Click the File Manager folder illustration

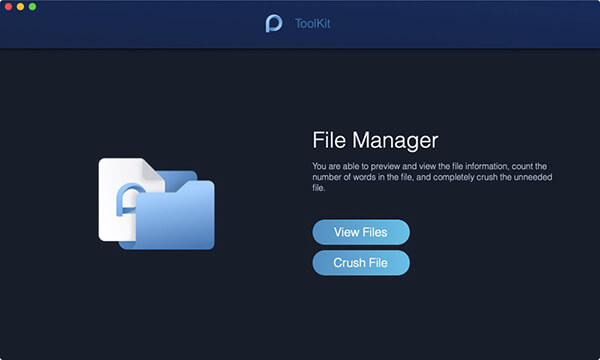(x=157, y=204)
